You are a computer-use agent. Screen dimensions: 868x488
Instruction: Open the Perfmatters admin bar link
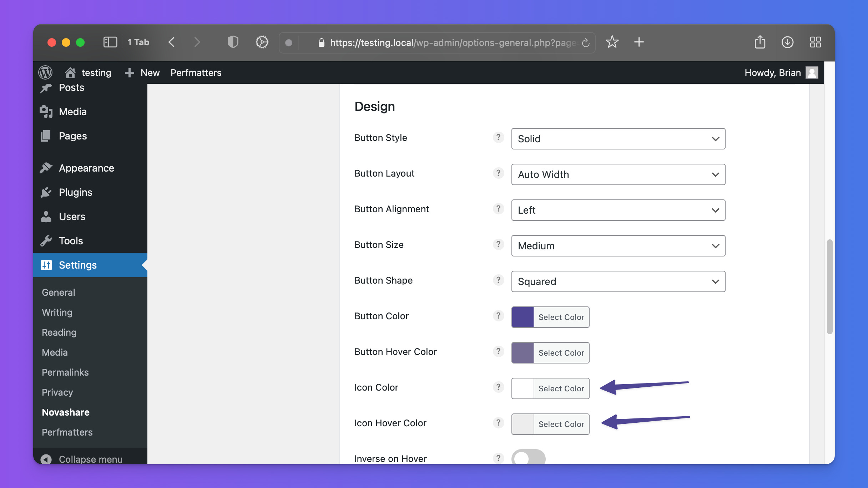coord(196,72)
